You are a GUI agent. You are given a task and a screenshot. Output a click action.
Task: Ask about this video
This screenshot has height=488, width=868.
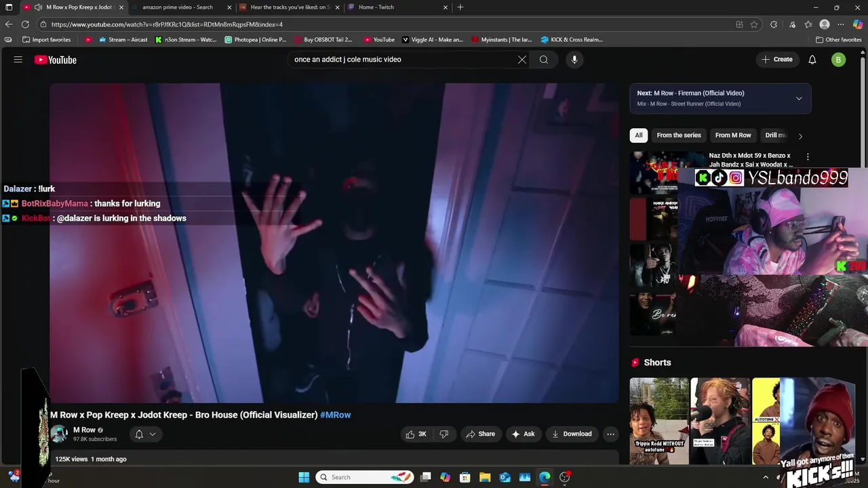pyautogui.click(x=523, y=434)
